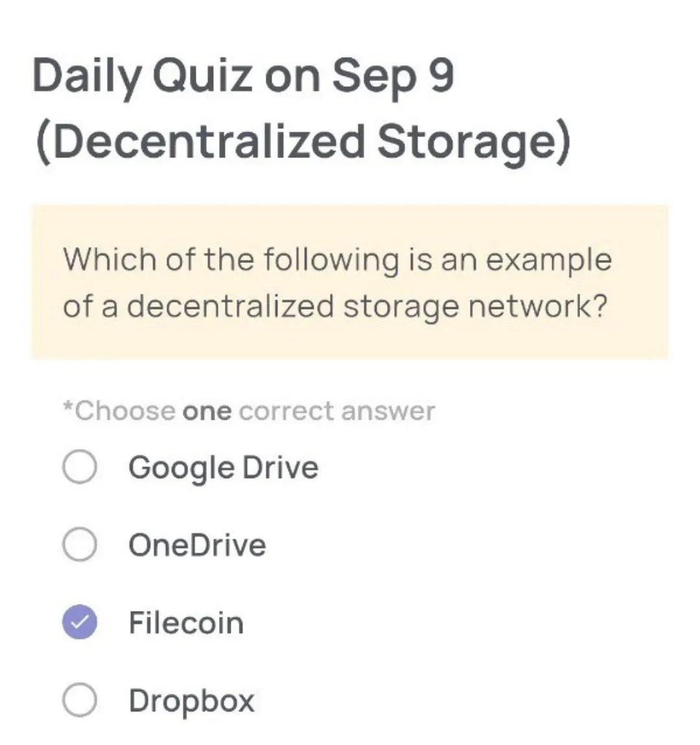Click the OneDrive answer label
The image size is (700, 745).
[x=197, y=544]
